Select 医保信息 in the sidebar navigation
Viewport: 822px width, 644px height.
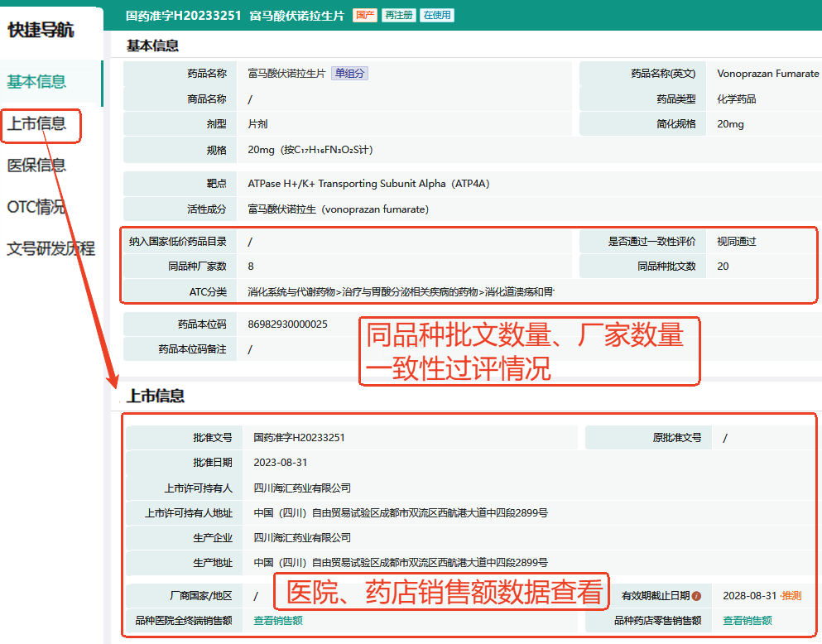(36, 166)
